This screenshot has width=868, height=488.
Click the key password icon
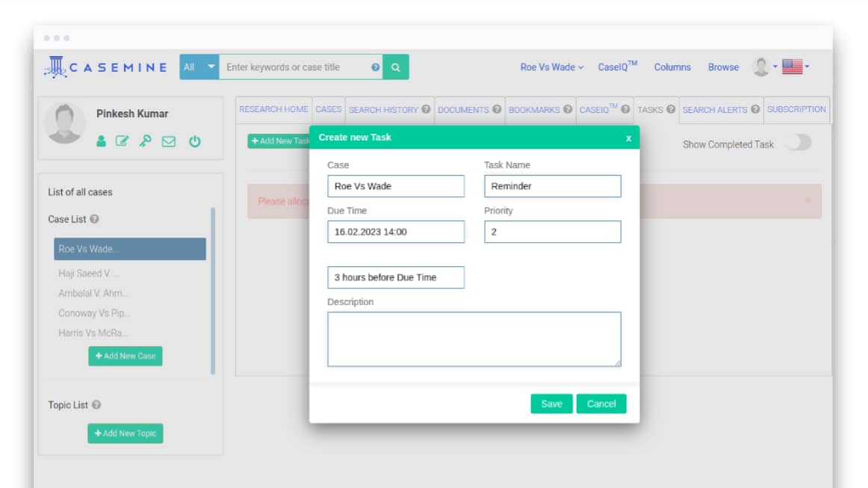[x=145, y=141]
